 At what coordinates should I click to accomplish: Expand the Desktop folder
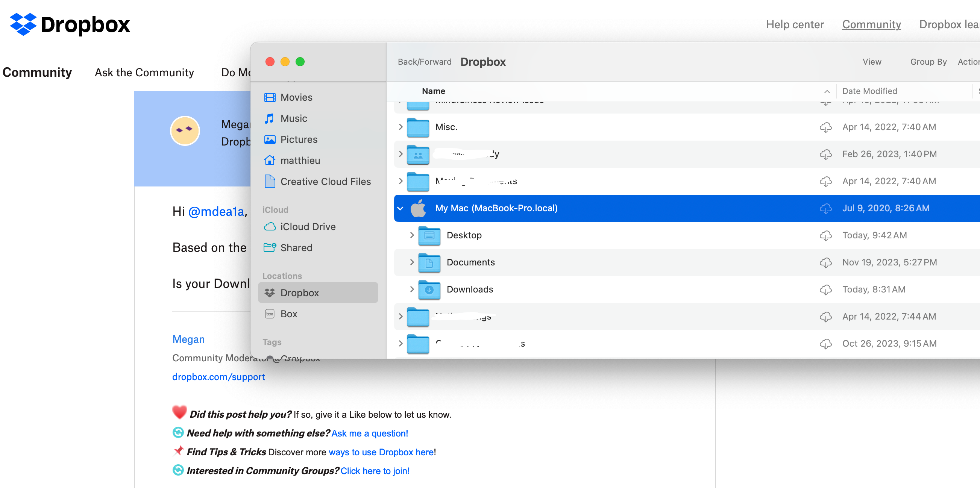click(412, 235)
